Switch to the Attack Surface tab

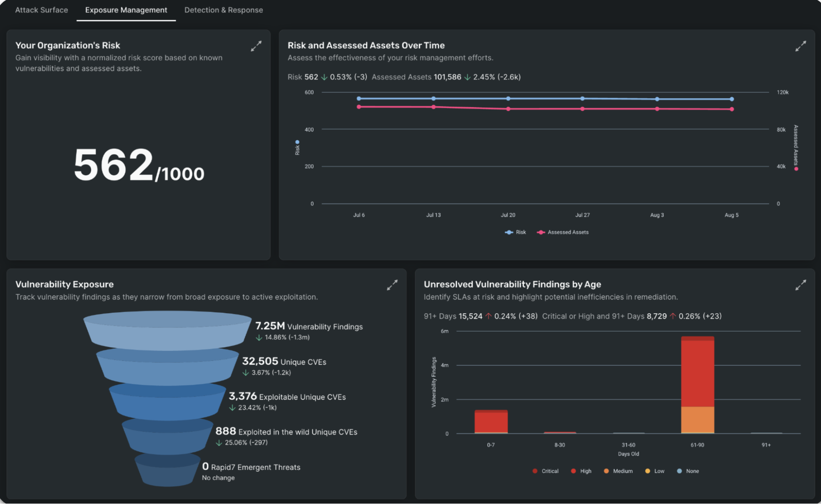pyautogui.click(x=41, y=10)
